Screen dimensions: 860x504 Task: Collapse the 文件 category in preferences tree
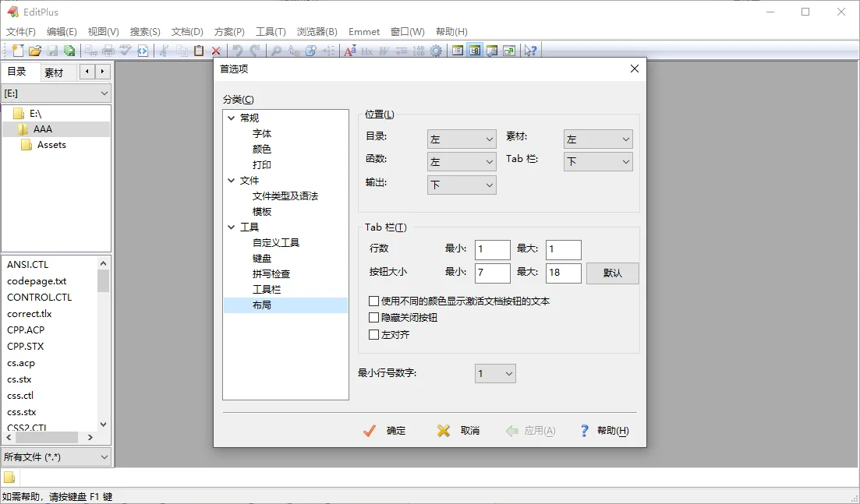coord(231,180)
